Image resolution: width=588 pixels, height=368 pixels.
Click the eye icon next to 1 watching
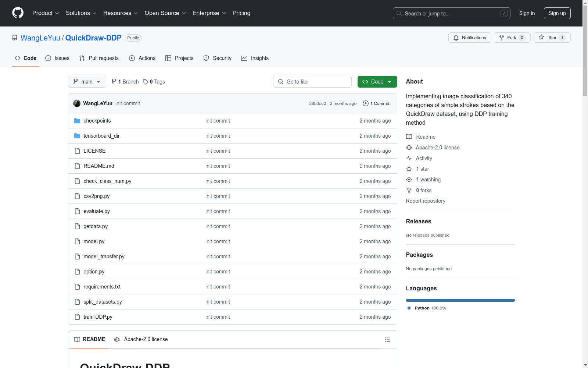click(x=409, y=180)
